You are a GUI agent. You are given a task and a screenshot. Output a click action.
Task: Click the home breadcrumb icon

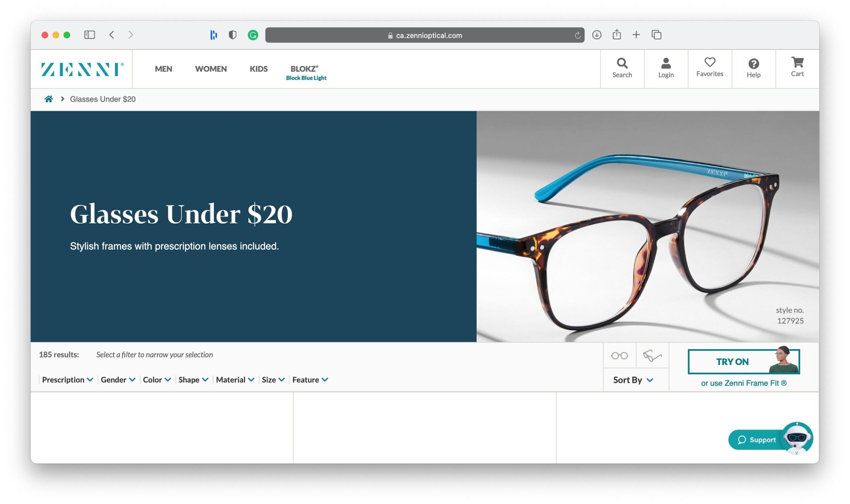(47, 99)
